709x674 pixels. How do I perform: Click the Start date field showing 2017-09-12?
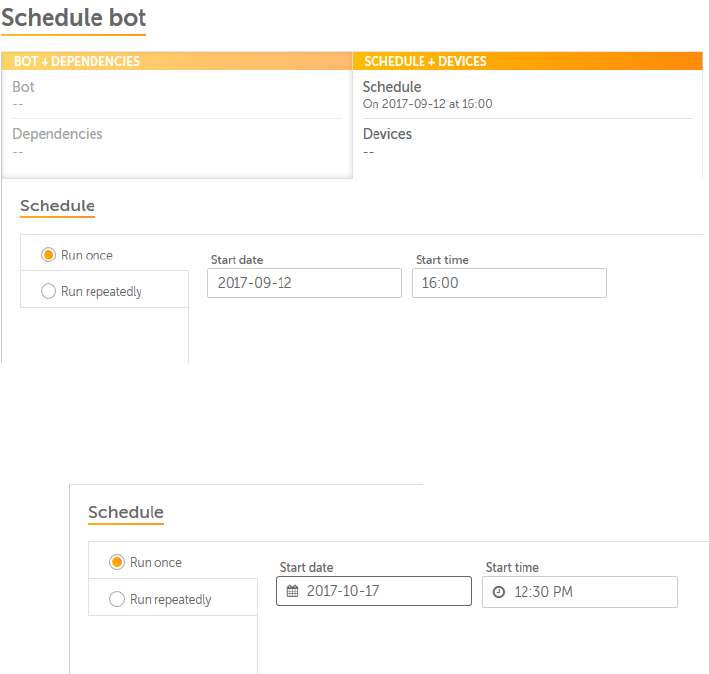tap(303, 283)
